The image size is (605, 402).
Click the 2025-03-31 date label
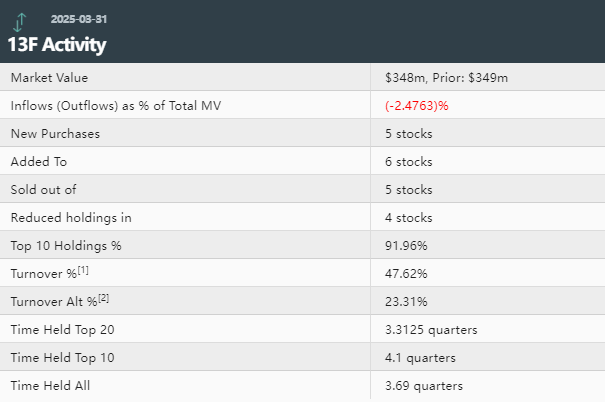coord(80,18)
